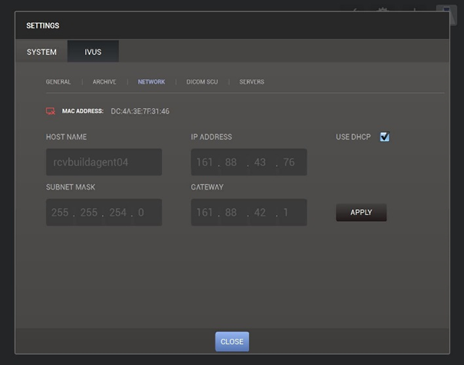Open the SERVERS settings section
Viewport: 464px width, 365px height.
[x=252, y=82]
